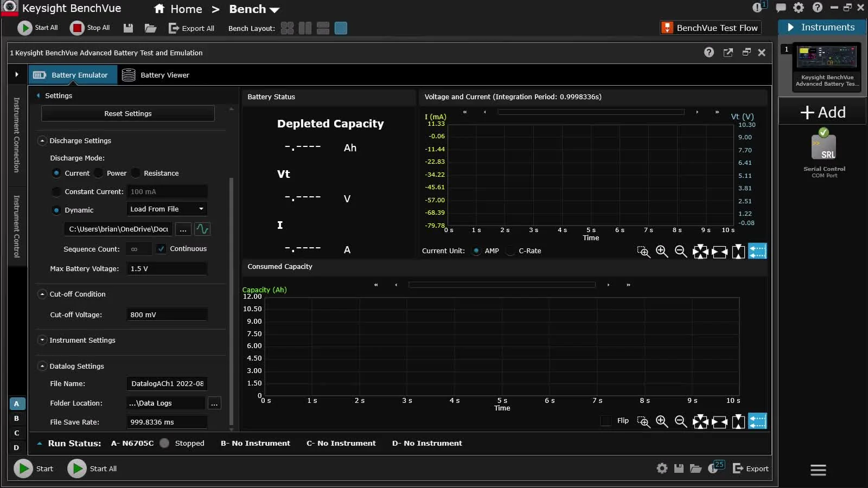Click the Add instrument button
Viewport: 868px width, 488px height.
(x=823, y=112)
